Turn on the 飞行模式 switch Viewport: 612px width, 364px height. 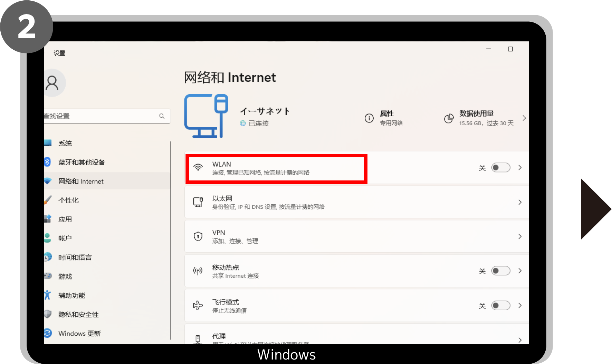[x=500, y=305]
